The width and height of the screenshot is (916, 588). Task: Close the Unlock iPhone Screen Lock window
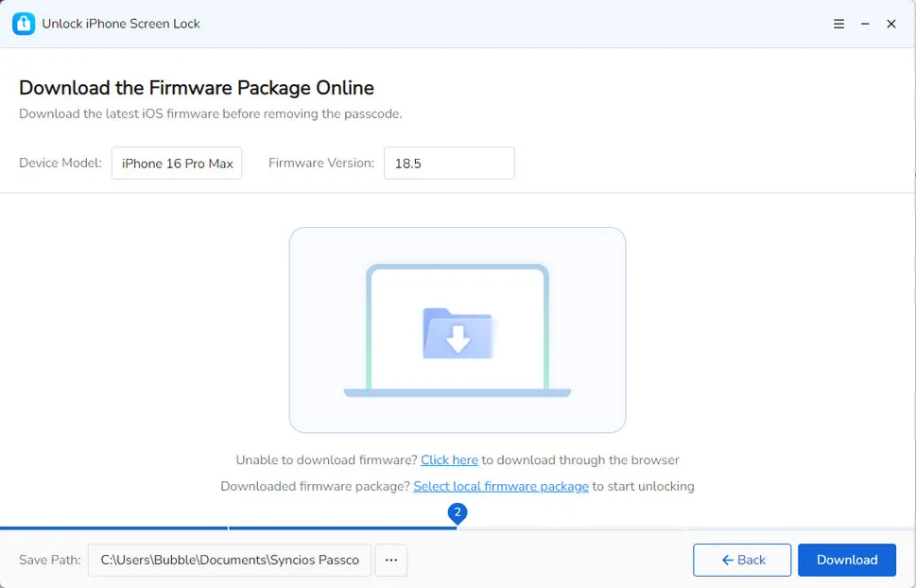(x=890, y=25)
